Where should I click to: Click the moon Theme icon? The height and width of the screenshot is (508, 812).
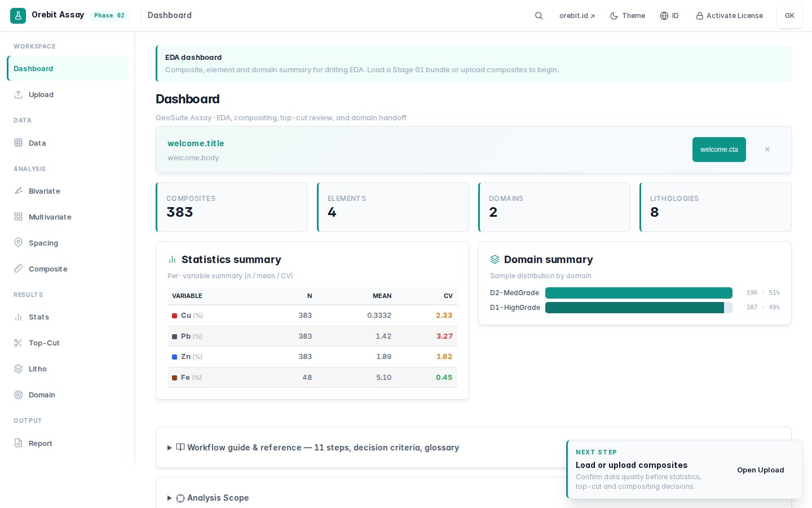tap(614, 16)
